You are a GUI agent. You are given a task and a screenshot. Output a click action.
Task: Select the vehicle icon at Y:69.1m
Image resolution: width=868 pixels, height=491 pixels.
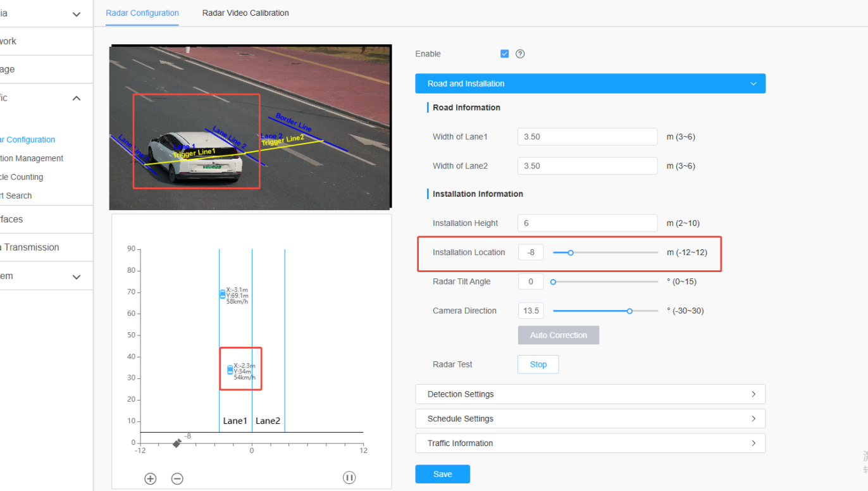click(x=222, y=294)
